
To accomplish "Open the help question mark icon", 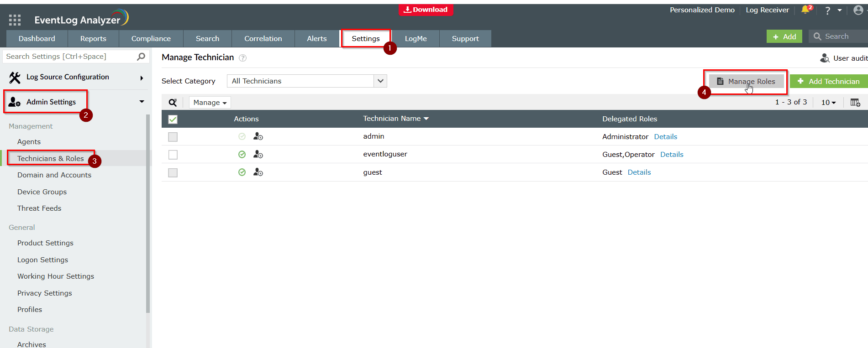I will (827, 10).
